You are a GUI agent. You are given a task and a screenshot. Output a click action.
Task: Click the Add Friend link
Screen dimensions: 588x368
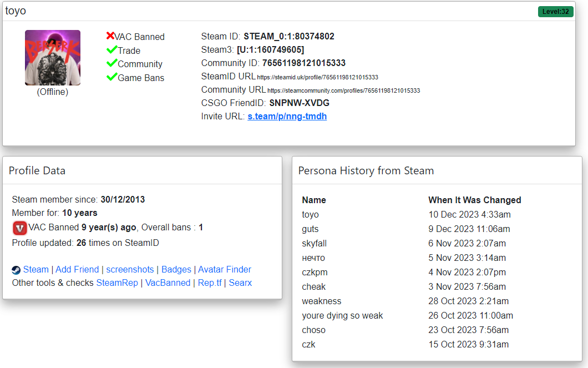pyautogui.click(x=77, y=270)
